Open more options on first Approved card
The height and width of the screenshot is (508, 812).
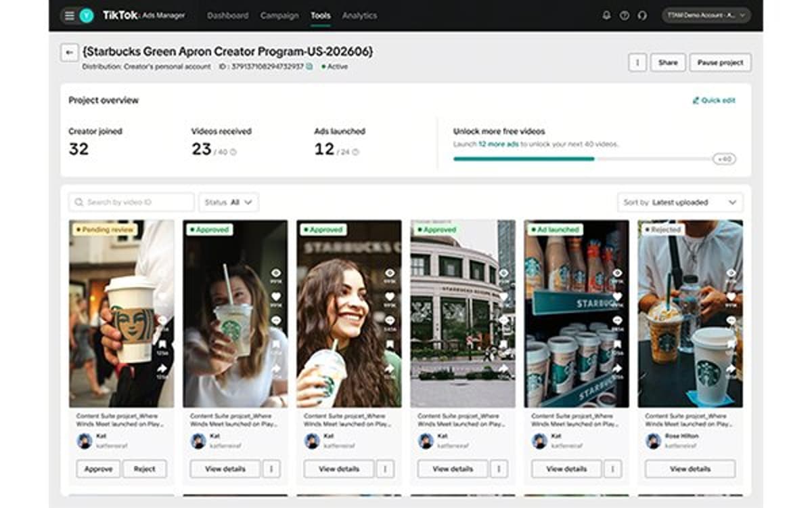[271, 469]
